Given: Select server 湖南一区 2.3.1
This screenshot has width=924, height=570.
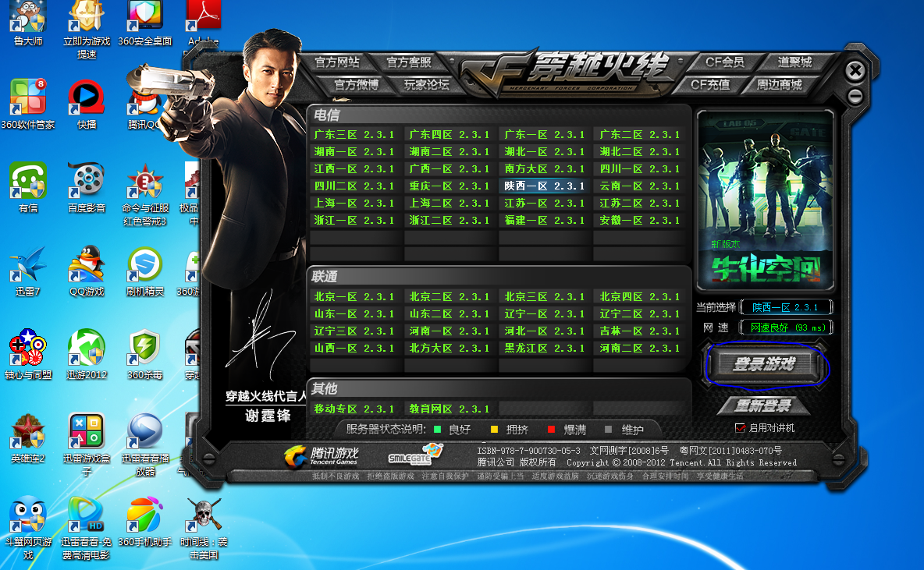Looking at the screenshot, I should 354,151.
